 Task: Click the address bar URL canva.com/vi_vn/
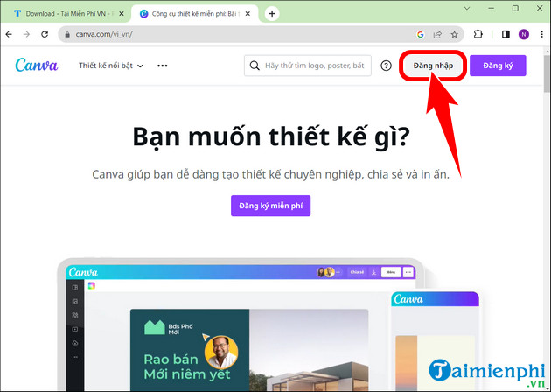coord(104,34)
